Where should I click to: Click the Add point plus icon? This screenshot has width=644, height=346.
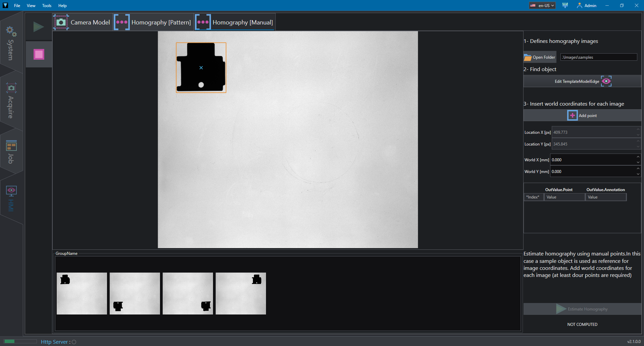point(573,115)
